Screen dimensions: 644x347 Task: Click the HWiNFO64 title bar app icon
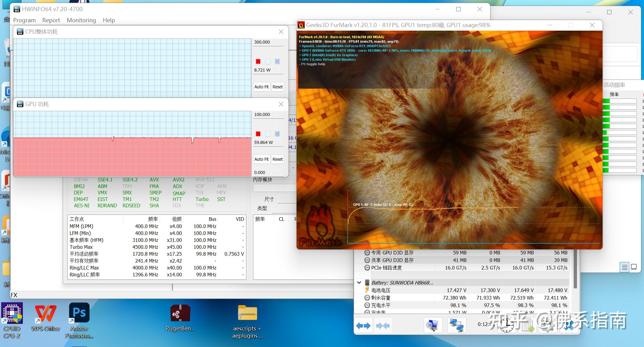point(17,9)
